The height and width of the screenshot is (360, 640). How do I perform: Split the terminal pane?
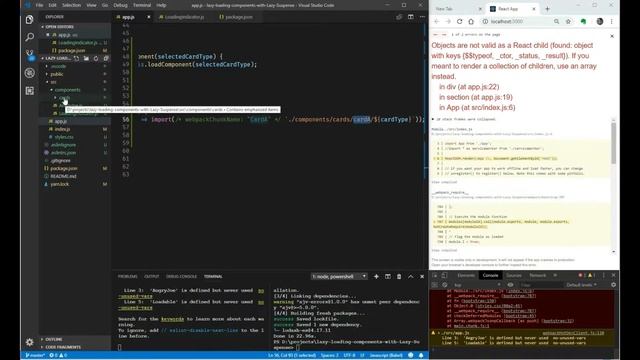(x=388, y=276)
